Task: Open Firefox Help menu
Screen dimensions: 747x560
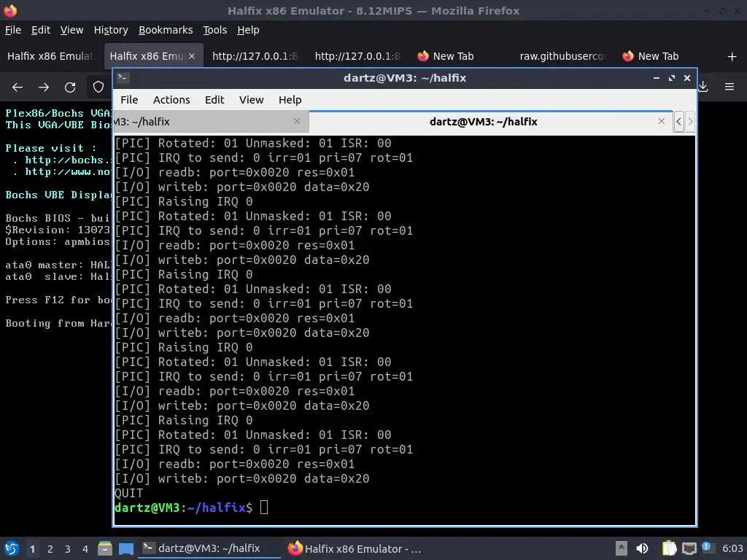Action: point(248,30)
